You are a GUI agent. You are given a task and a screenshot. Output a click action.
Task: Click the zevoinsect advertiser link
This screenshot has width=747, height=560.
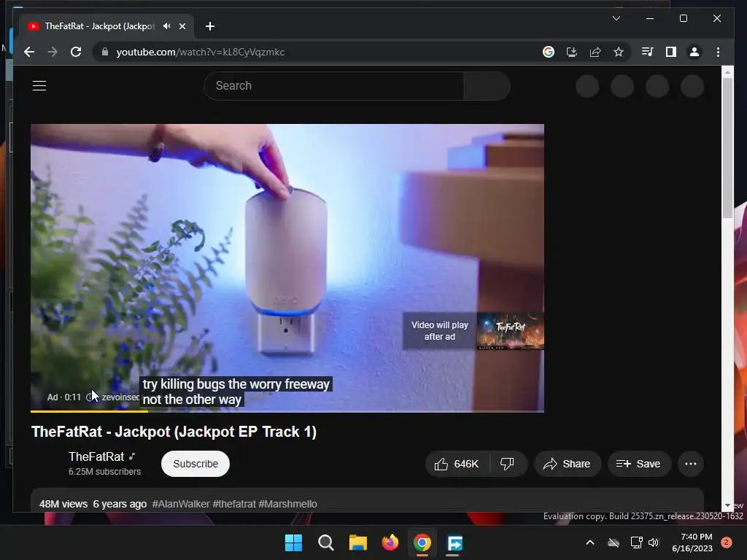[x=120, y=397]
